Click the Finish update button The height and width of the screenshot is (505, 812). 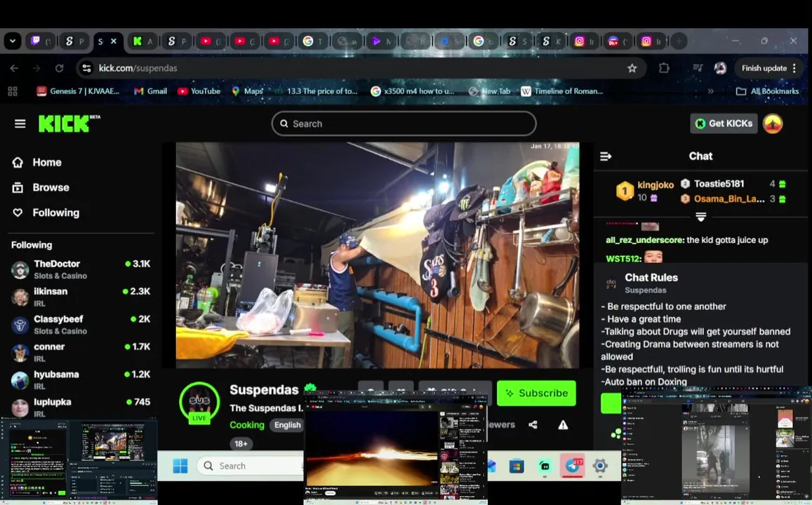click(769, 68)
